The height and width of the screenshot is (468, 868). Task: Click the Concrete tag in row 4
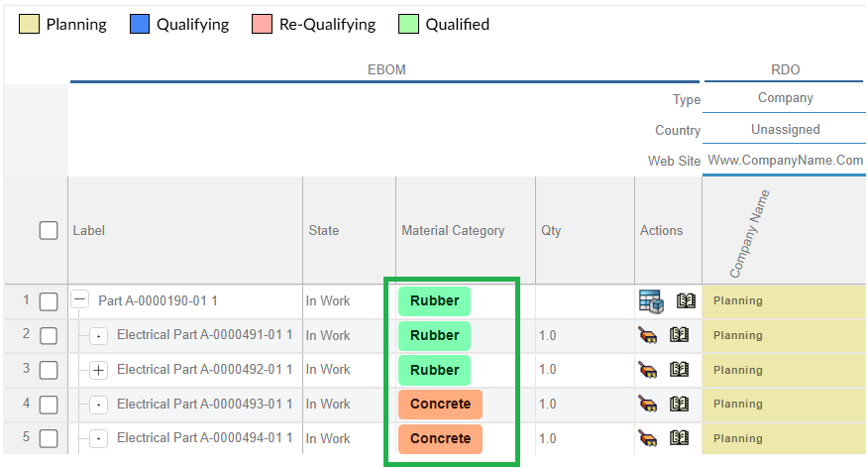440,405
